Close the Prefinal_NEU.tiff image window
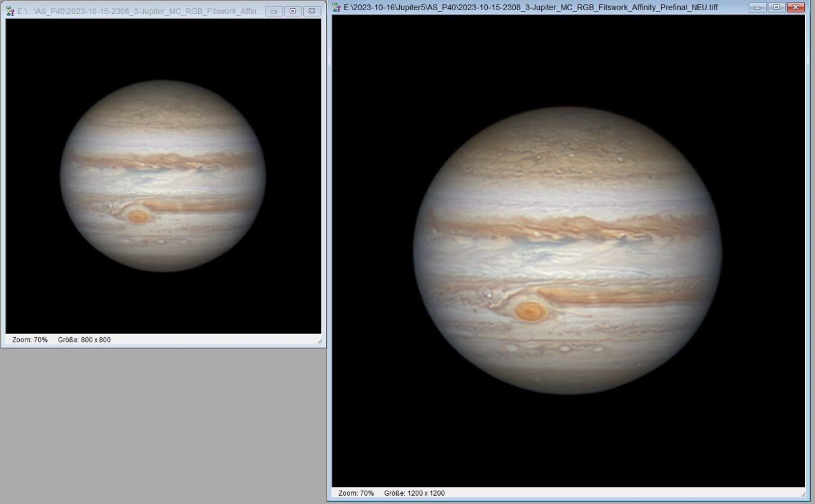Screen dimensions: 815x504 point(795,7)
